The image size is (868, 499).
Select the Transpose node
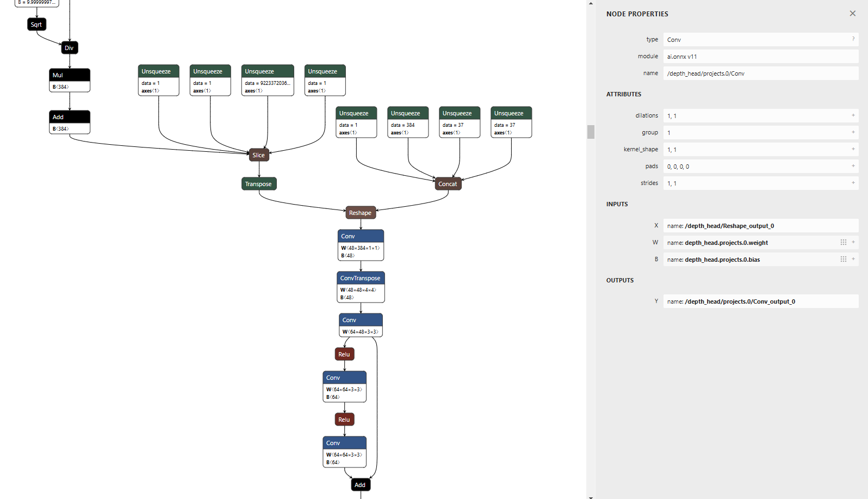click(259, 184)
